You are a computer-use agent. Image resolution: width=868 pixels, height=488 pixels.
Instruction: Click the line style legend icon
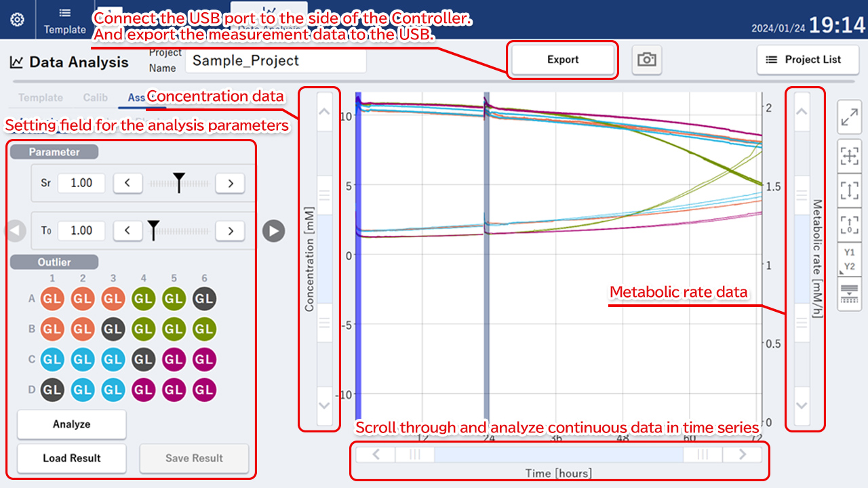click(850, 293)
